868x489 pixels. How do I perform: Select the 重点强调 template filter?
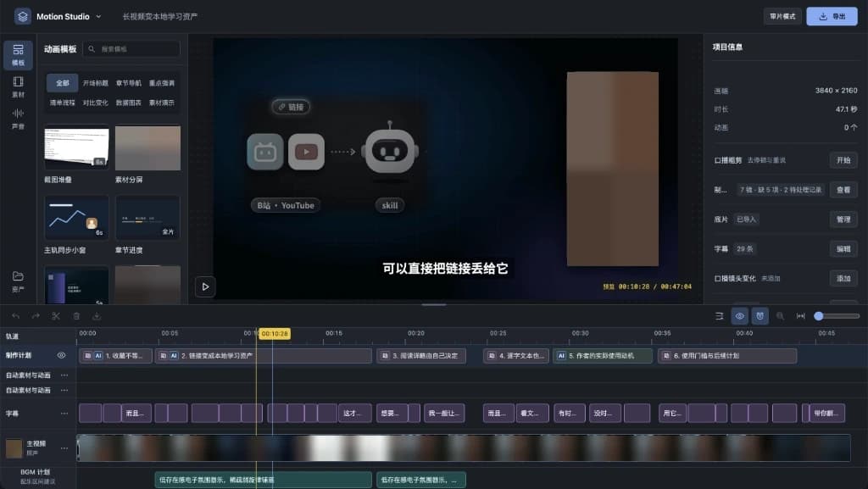click(162, 83)
